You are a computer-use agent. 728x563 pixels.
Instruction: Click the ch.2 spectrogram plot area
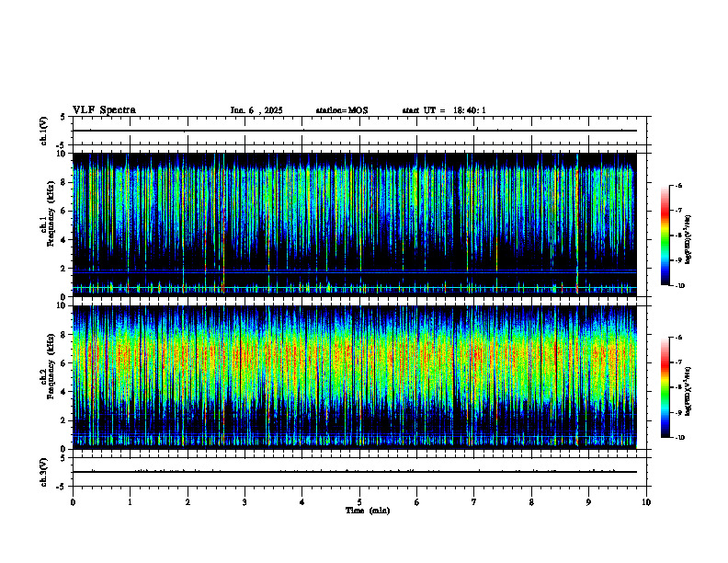click(x=354, y=377)
